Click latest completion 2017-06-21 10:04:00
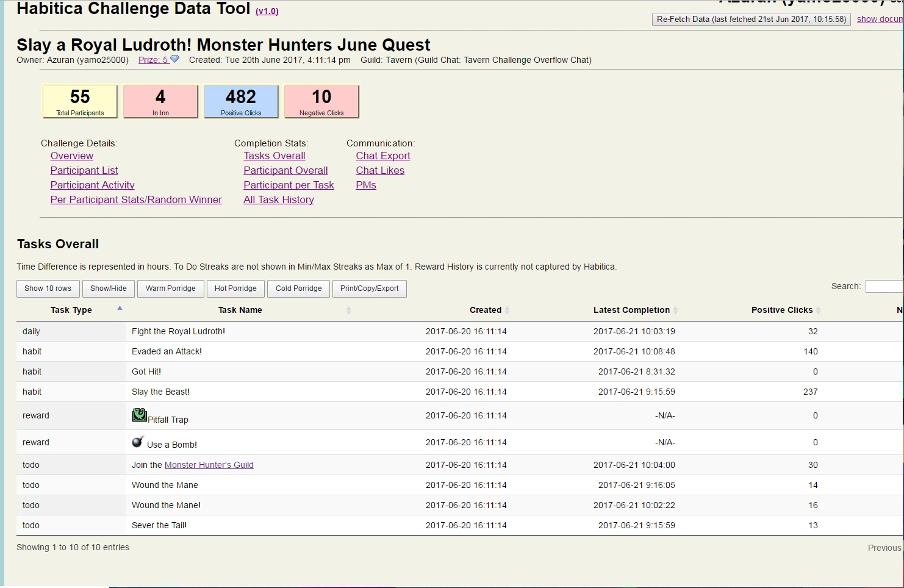The width and height of the screenshot is (904, 588). pyautogui.click(x=634, y=465)
